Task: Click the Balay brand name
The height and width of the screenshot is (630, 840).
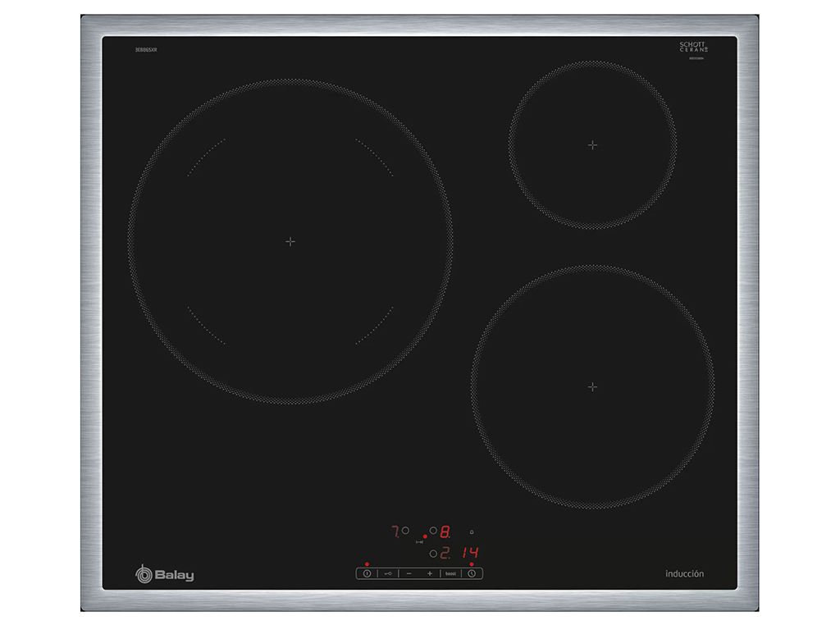Action: (174, 575)
